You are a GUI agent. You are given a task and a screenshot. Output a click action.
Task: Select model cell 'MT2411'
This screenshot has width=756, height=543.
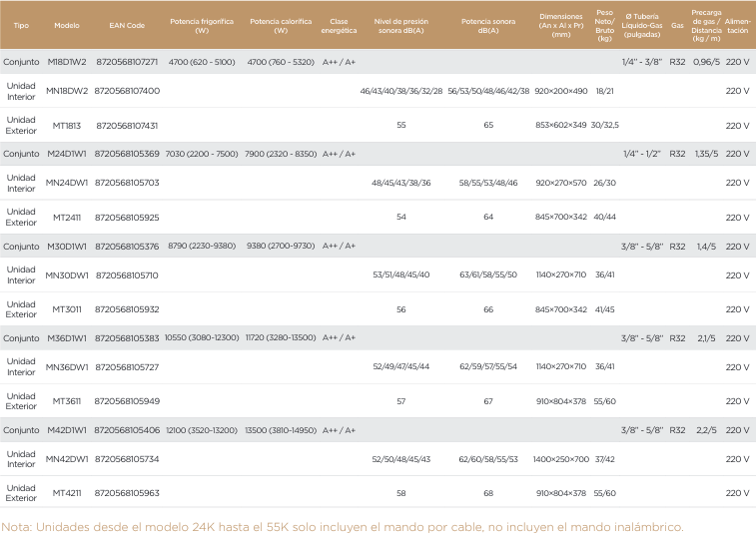click(x=67, y=218)
